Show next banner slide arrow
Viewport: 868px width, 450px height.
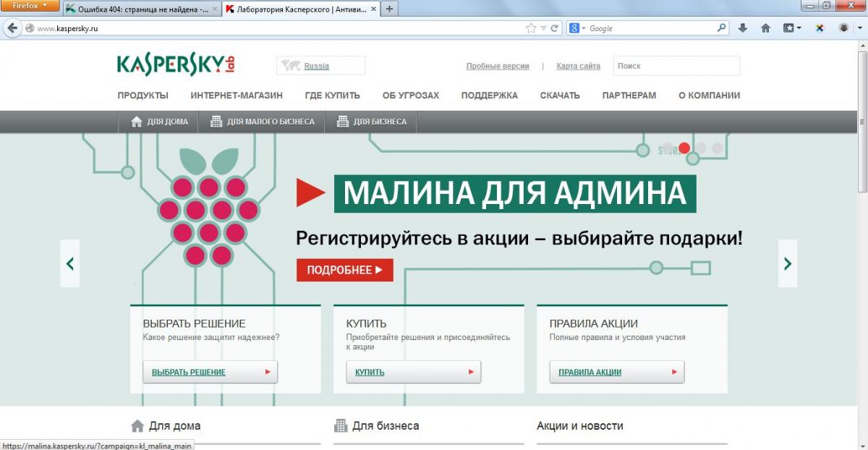pos(788,263)
